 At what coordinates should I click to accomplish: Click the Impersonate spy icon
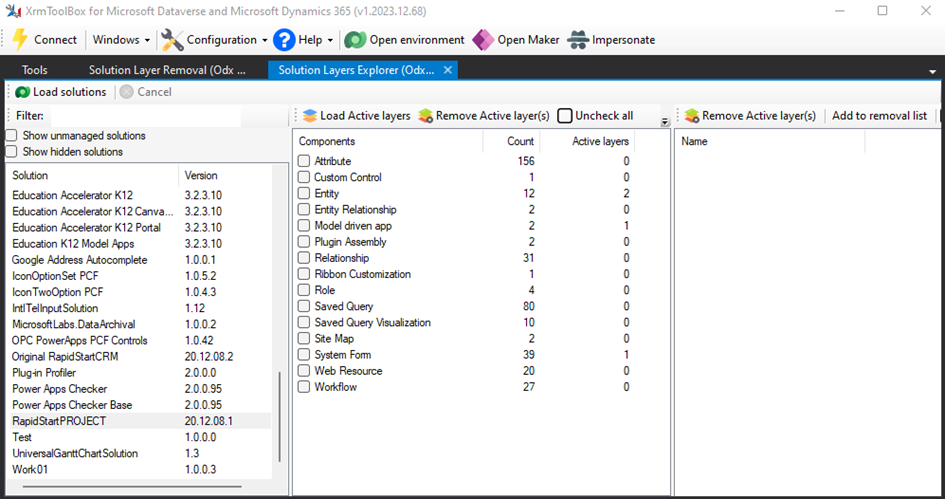click(578, 40)
